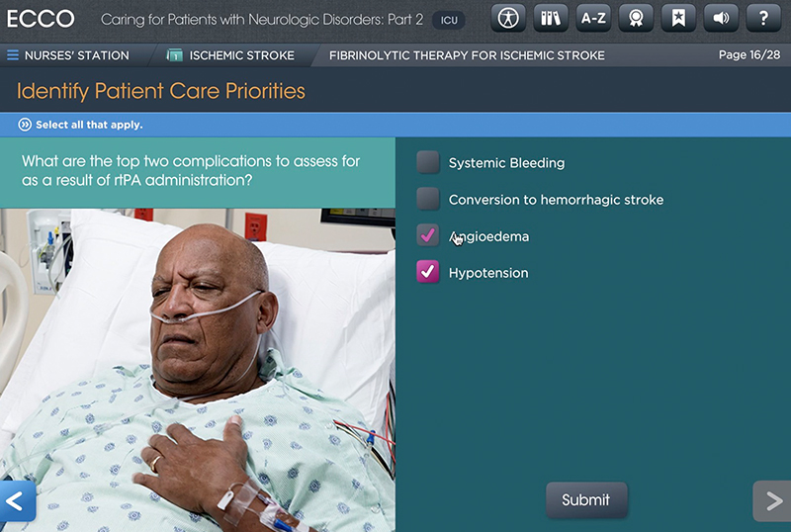Click the hamburger icon beside Nurses' Station
The width and height of the screenshot is (791, 532).
(13, 55)
